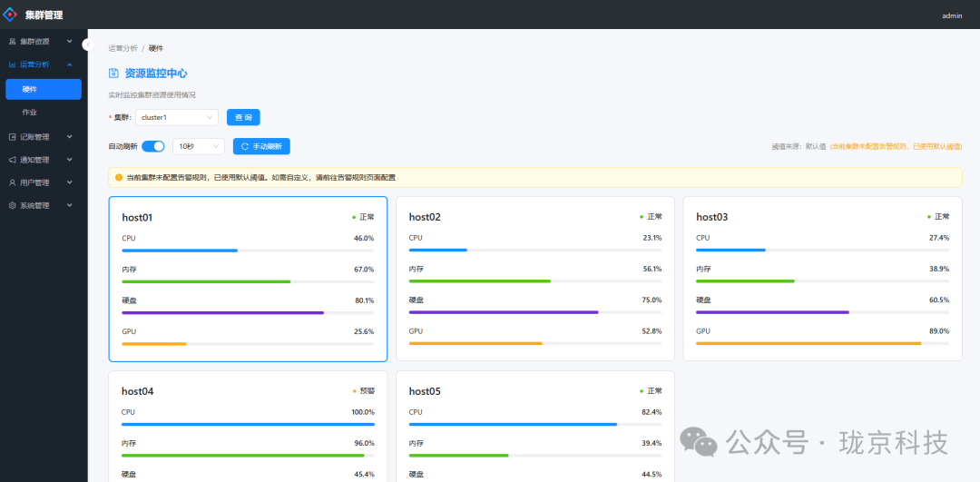Click host03 GPU progress bar
The height and width of the screenshot is (482, 980).
[822, 343]
